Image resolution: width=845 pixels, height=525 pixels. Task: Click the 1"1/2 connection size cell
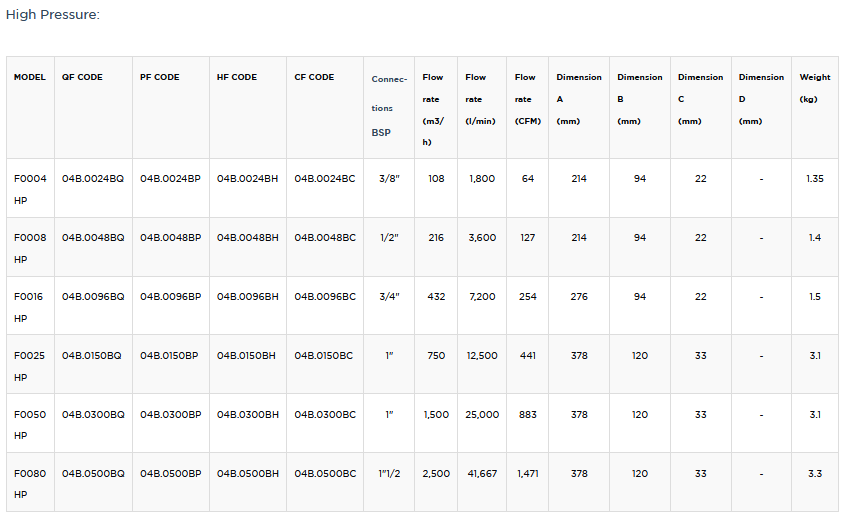coord(389,474)
